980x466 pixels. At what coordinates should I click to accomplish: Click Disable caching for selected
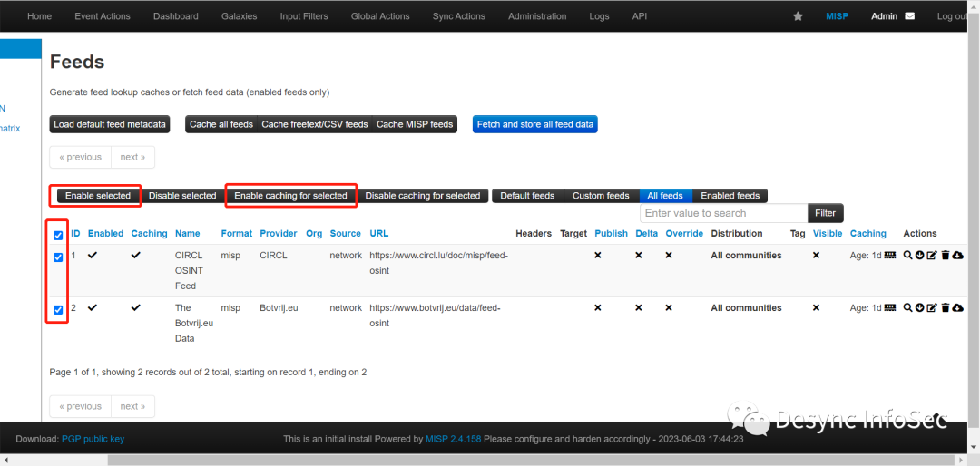[x=423, y=196]
